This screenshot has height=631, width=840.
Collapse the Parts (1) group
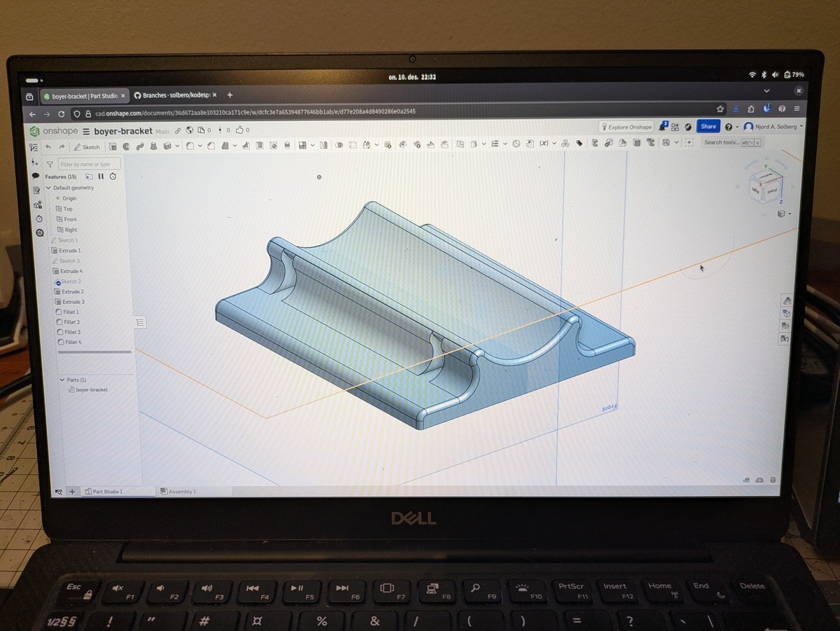click(x=62, y=380)
